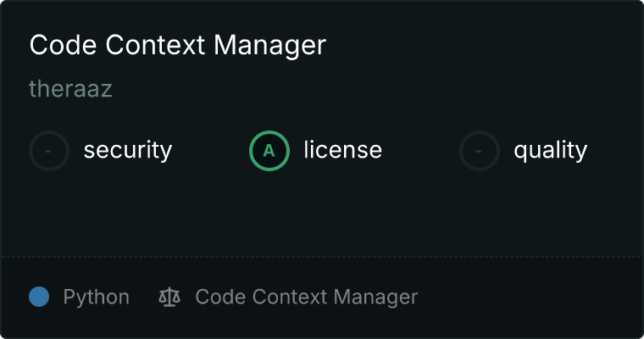This screenshot has width=644, height=339.
Task: Click the quality grade badge circle
Action: coord(480,151)
